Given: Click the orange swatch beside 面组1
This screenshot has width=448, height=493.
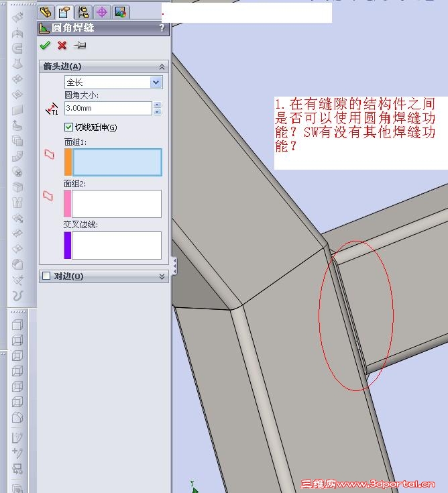Looking at the screenshot, I should pyautogui.click(x=68, y=162).
